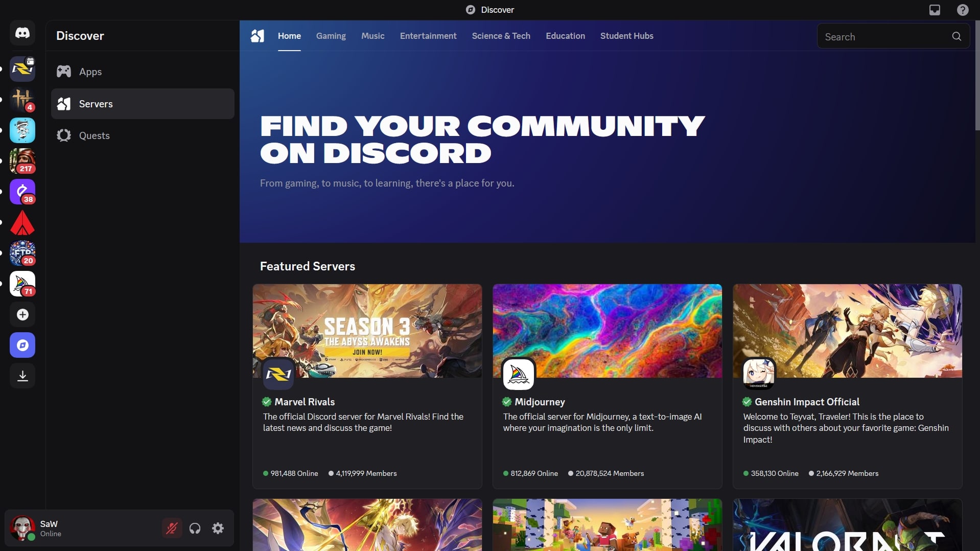Open server with 217 unread badge
Viewport: 980px width, 551px height.
point(22,161)
